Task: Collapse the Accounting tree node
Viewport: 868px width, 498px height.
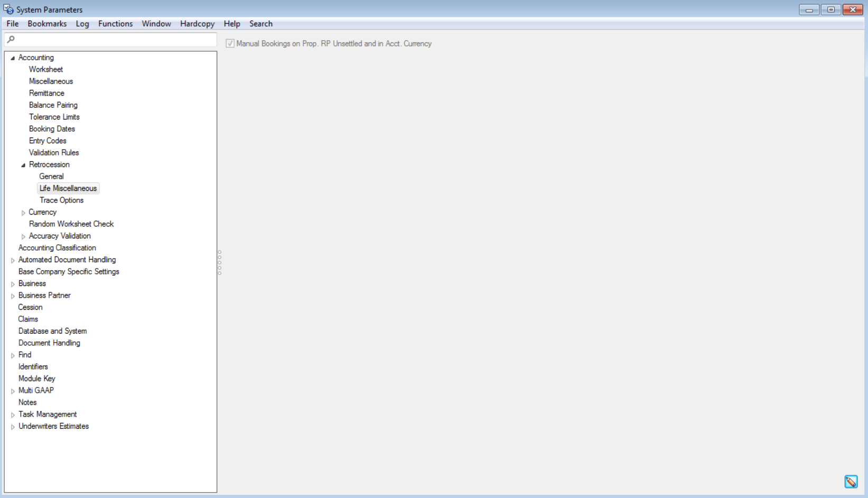Action: pyautogui.click(x=13, y=58)
